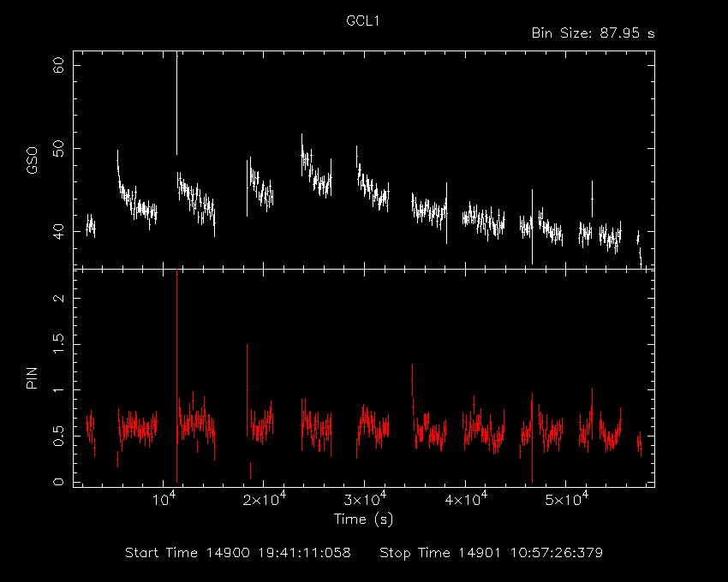Click PIN axis tick value 0.5
The height and width of the screenshot is (582, 728).
(59, 436)
